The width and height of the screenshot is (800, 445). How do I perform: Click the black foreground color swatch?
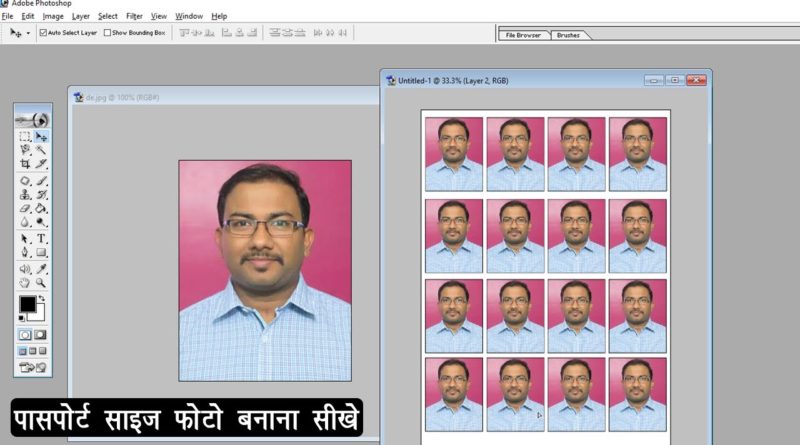pyautogui.click(x=27, y=304)
